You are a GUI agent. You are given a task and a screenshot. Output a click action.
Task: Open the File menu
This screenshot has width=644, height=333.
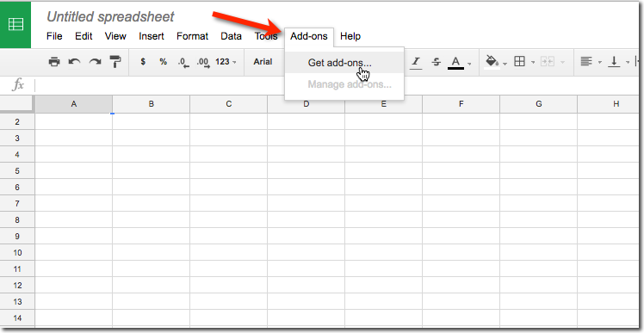54,36
